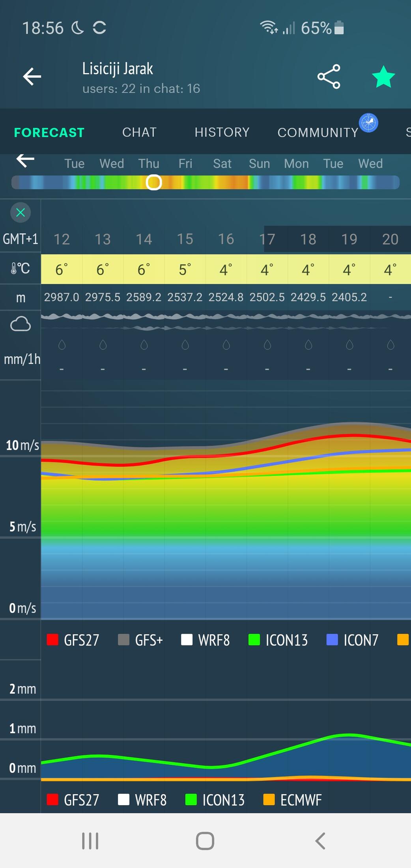411x868 pixels.
Task: Tap users: 22 in chat: 16 subtitle
Action: click(141, 88)
